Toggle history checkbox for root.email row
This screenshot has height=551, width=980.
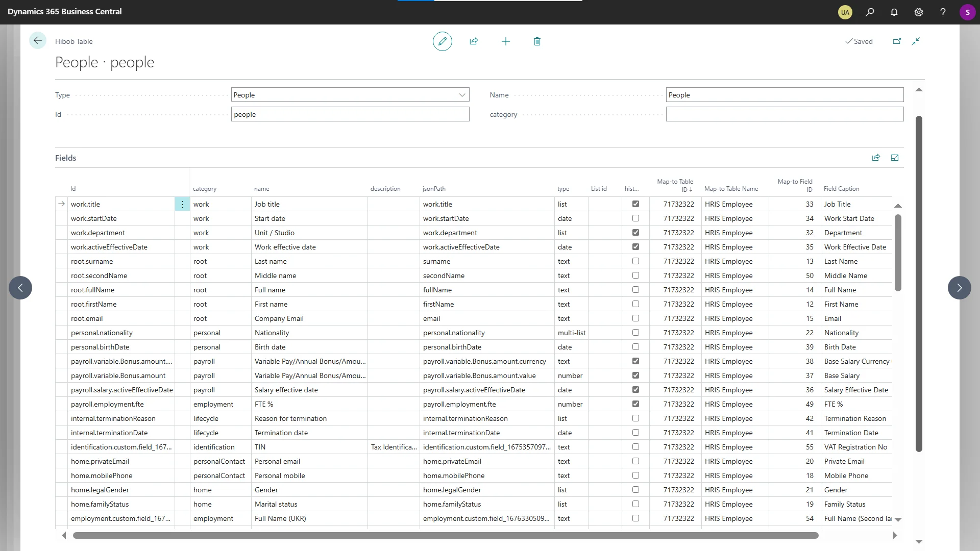pyautogui.click(x=635, y=318)
